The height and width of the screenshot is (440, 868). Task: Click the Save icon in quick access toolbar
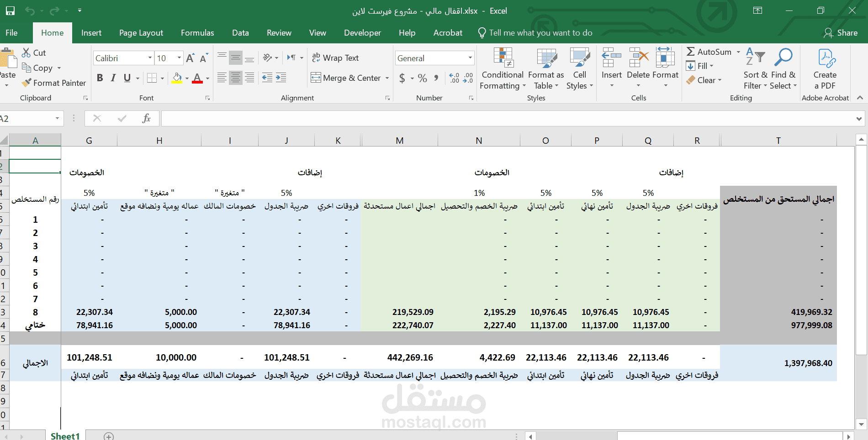pos(10,10)
